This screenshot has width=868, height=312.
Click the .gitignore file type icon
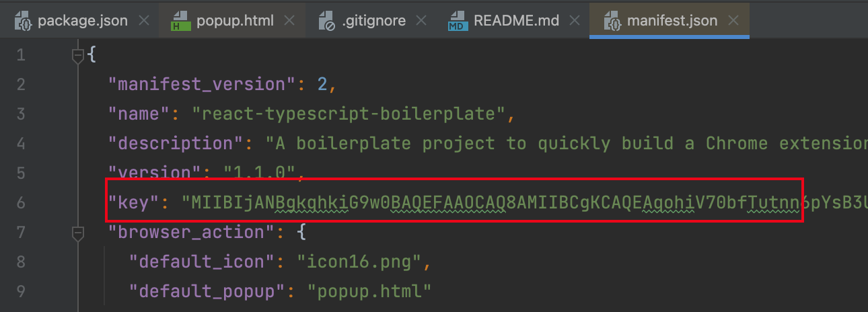click(x=326, y=21)
